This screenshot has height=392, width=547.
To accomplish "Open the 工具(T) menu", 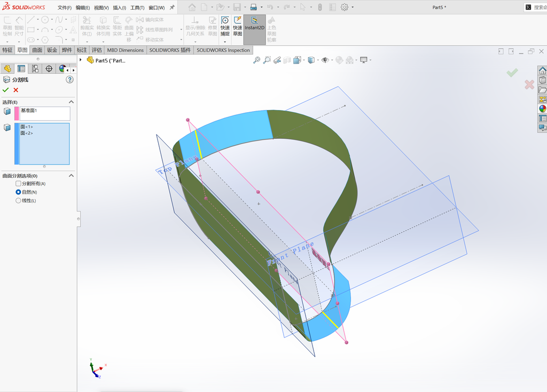I will point(137,7).
